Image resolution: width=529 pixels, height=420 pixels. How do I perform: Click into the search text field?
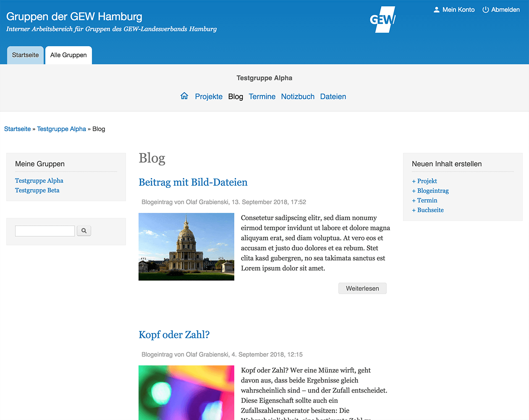45,231
